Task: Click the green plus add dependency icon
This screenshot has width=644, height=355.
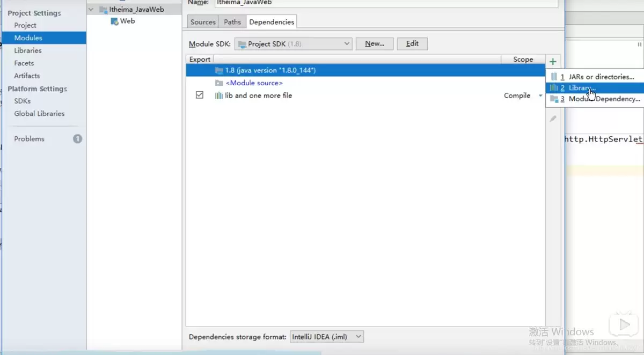Action: tap(553, 62)
